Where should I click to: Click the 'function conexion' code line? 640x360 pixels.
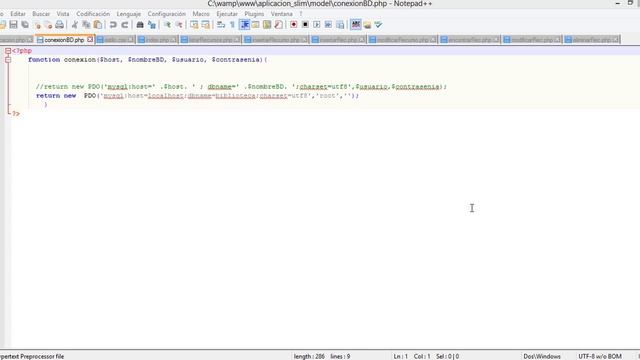(147, 60)
